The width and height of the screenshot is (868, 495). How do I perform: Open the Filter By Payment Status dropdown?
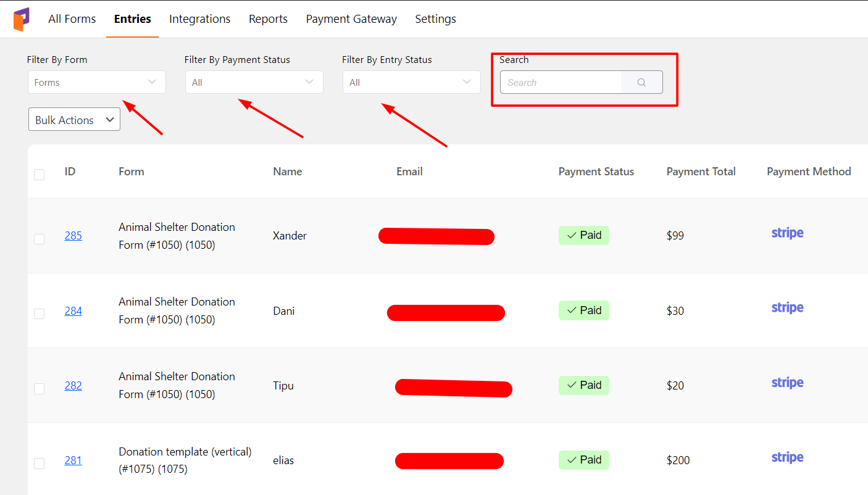pos(254,81)
